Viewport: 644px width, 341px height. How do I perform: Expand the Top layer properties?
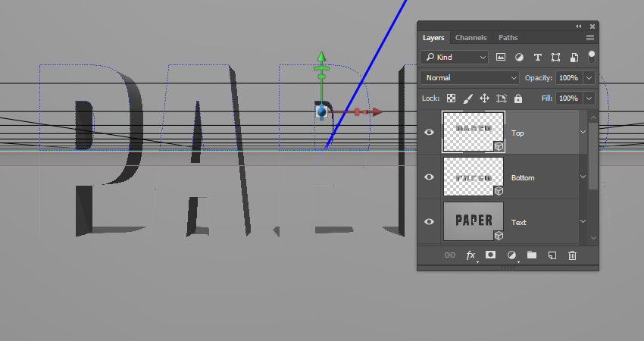583,133
